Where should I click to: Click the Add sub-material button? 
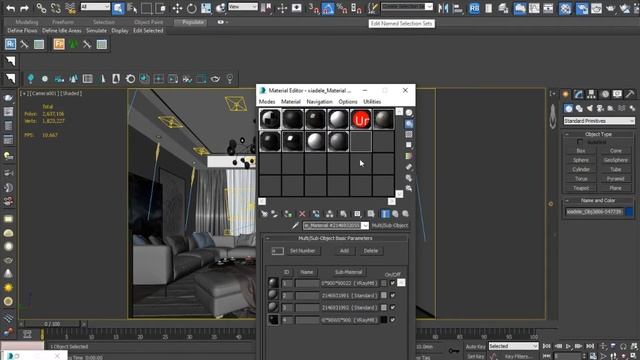(x=344, y=251)
